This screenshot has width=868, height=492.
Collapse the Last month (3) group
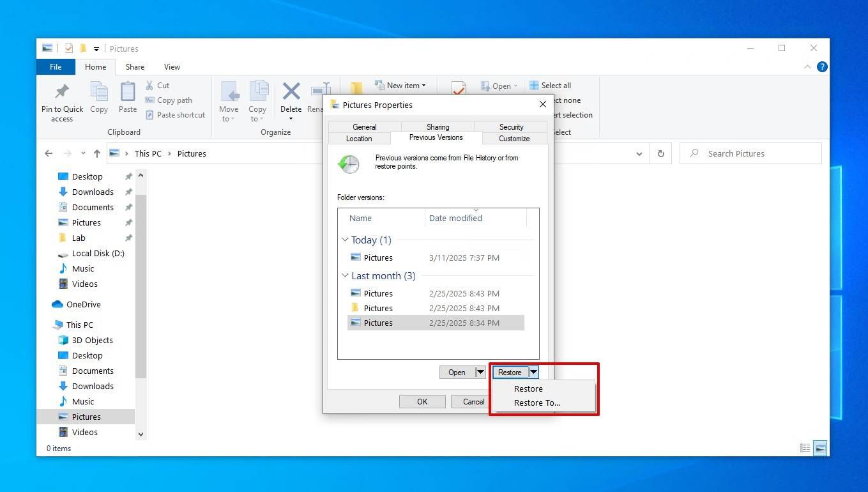[x=345, y=276]
